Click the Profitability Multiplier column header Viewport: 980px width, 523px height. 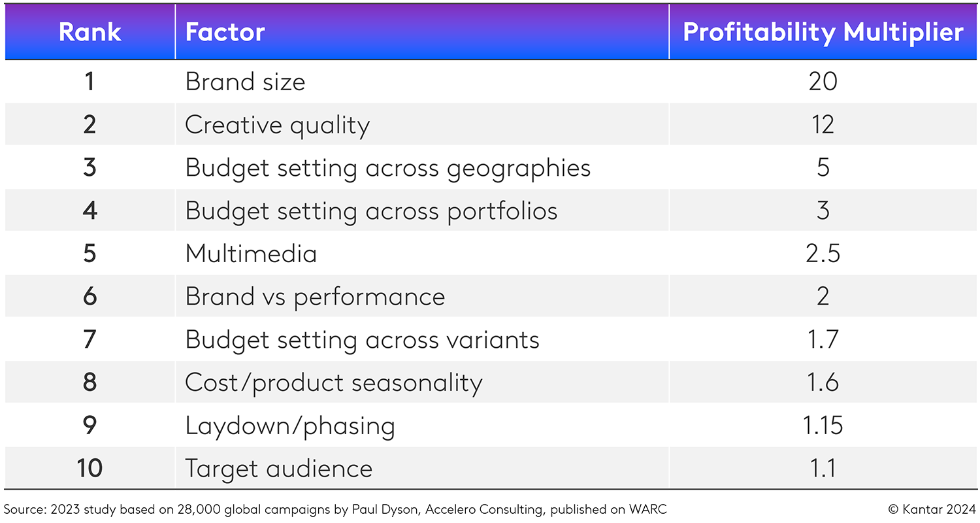[823, 33]
